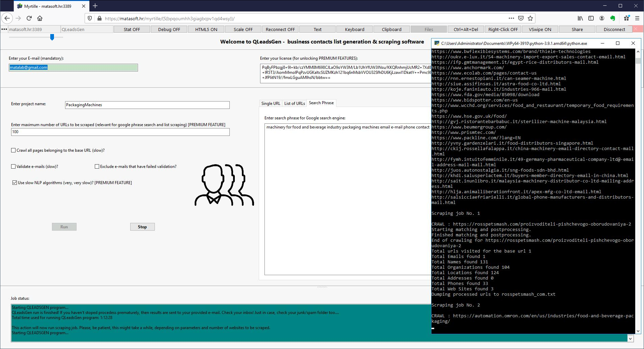
Task: Toggle Debug OFF mode
Action: click(169, 29)
